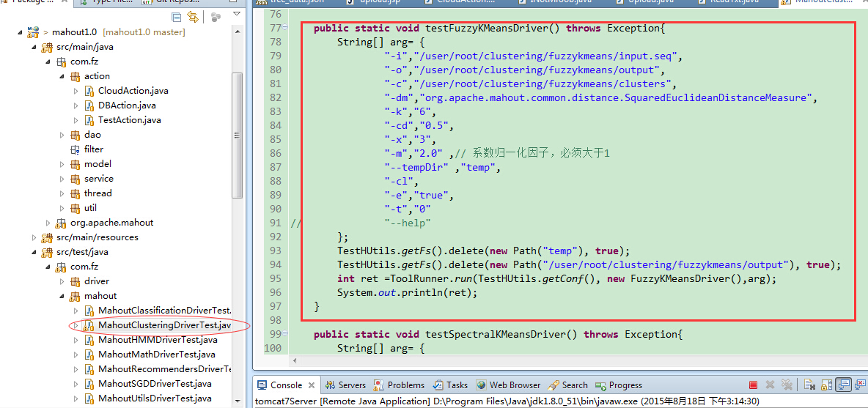Image resolution: width=868 pixels, height=408 pixels.
Task: Select MahoutSGDDriverTest.java file
Action: click(x=155, y=384)
